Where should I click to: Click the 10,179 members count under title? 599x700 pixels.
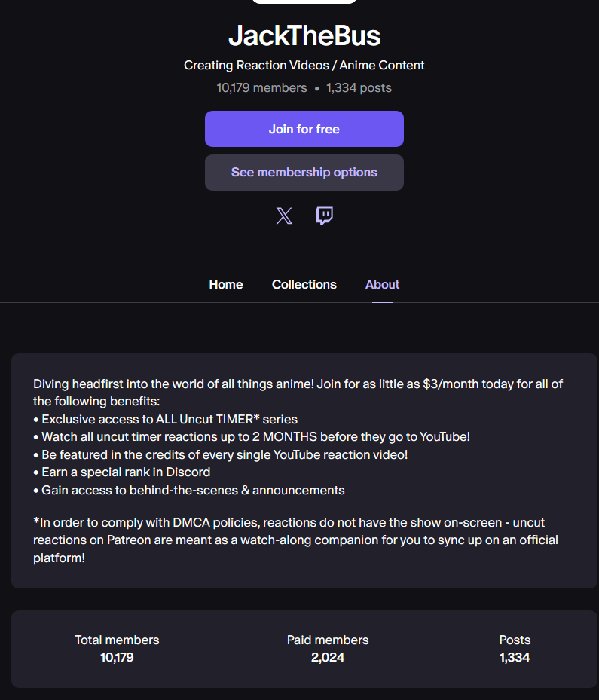point(262,88)
